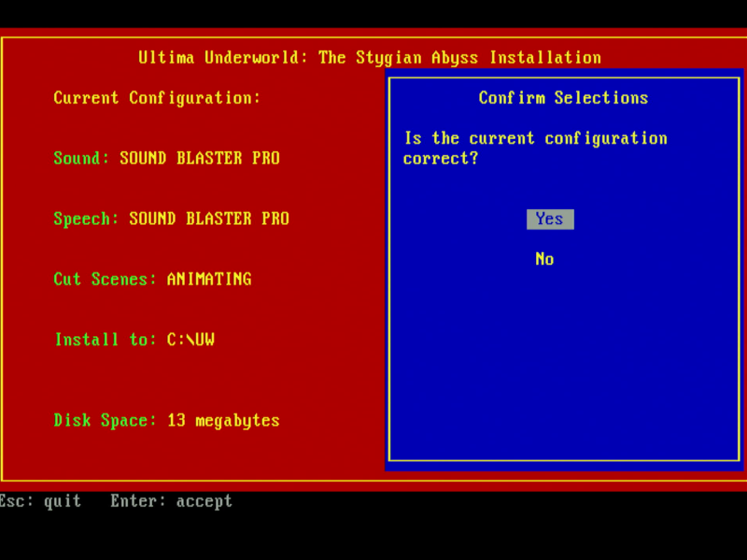Click the Enter: accept hint
The width and height of the screenshot is (747, 560).
click(172, 501)
